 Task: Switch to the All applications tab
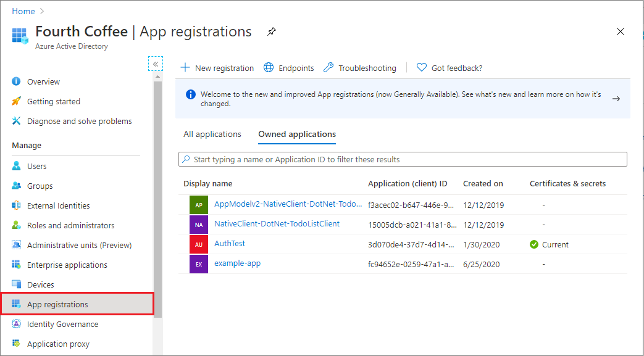click(x=212, y=134)
